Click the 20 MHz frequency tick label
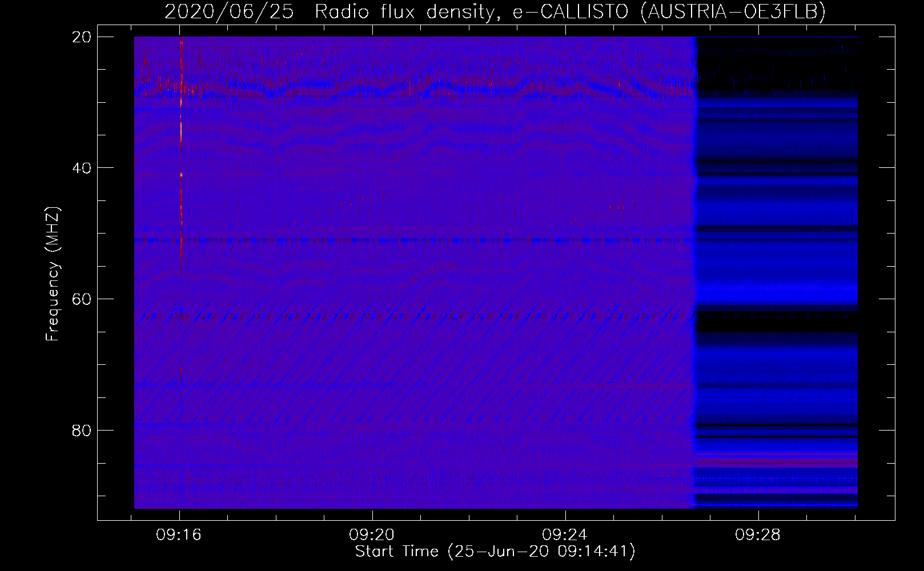Image resolution: width=924 pixels, height=571 pixels. point(82,37)
